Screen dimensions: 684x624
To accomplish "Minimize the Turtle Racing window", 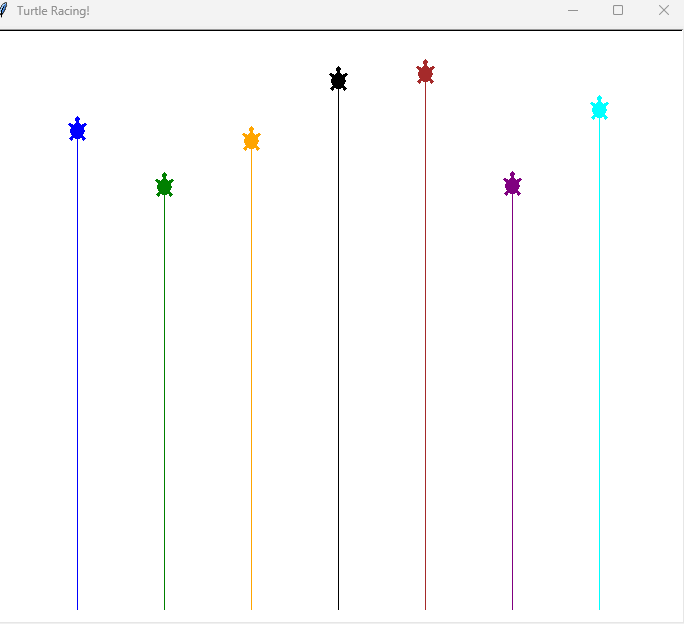I will click(573, 10).
